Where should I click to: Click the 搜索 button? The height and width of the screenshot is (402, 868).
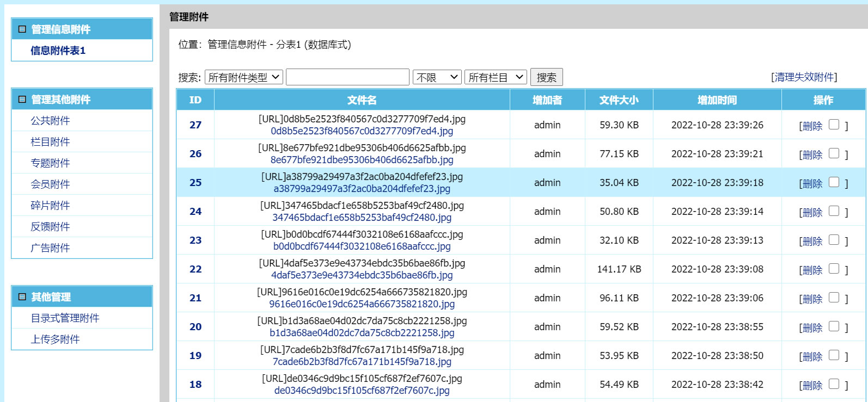point(546,77)
